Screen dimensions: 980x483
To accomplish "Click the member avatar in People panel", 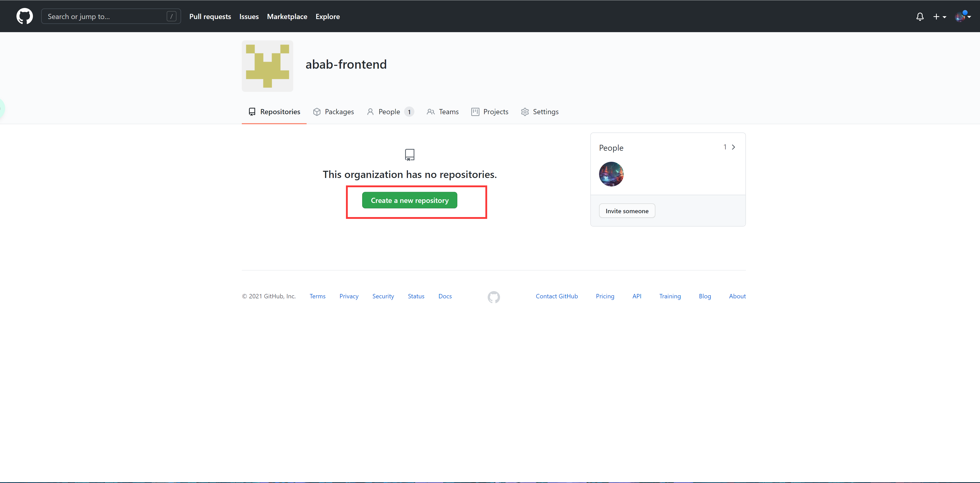I will 611,174.
